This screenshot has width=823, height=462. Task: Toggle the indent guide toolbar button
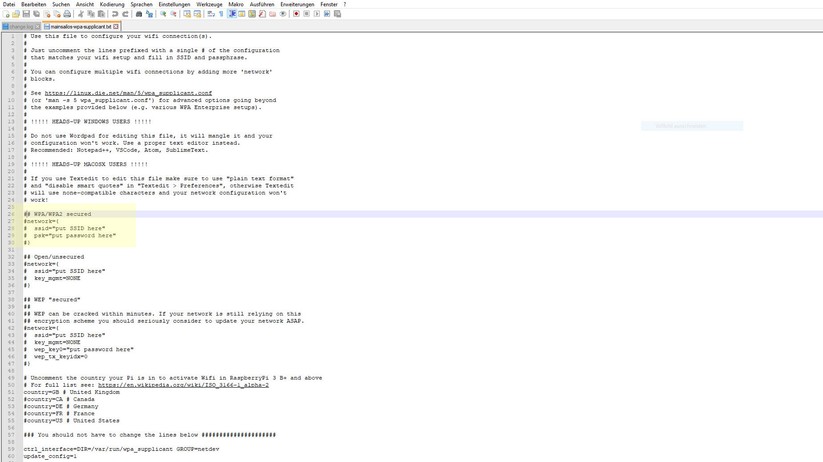(x=232, y=14)
